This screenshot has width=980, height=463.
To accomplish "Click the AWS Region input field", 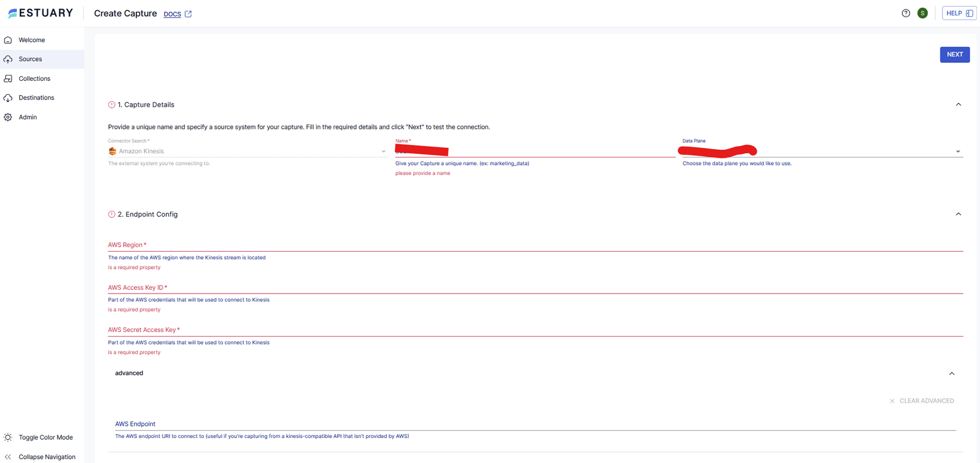I will click(x=535, y=245).
